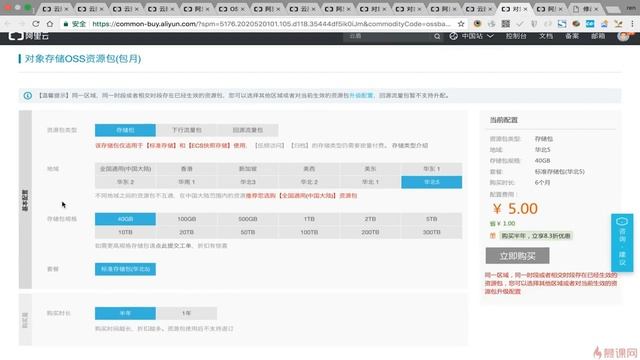
Task: Click the 省¥ 1.00 savings text
Action: pyautogui.click(x=502, y=224)
